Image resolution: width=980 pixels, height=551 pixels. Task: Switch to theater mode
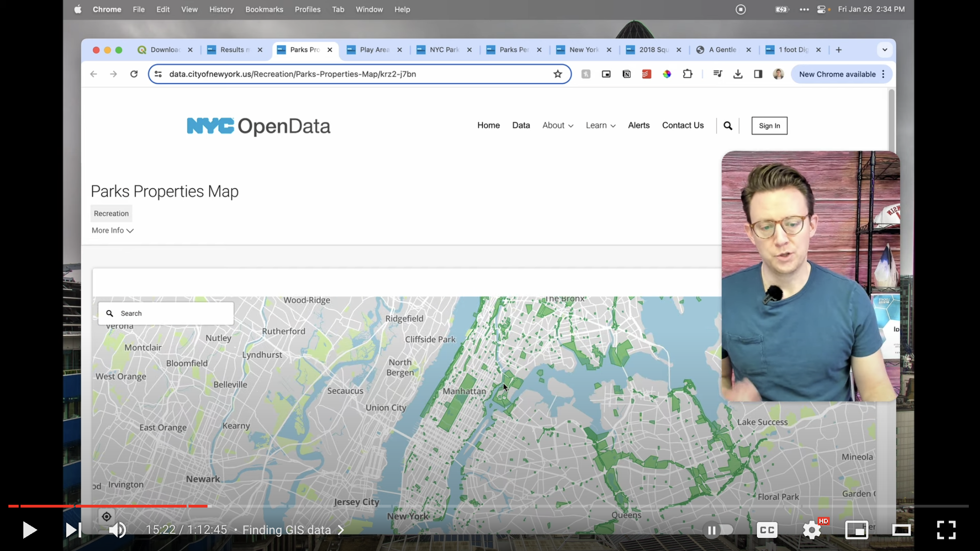tap(901, 530)
